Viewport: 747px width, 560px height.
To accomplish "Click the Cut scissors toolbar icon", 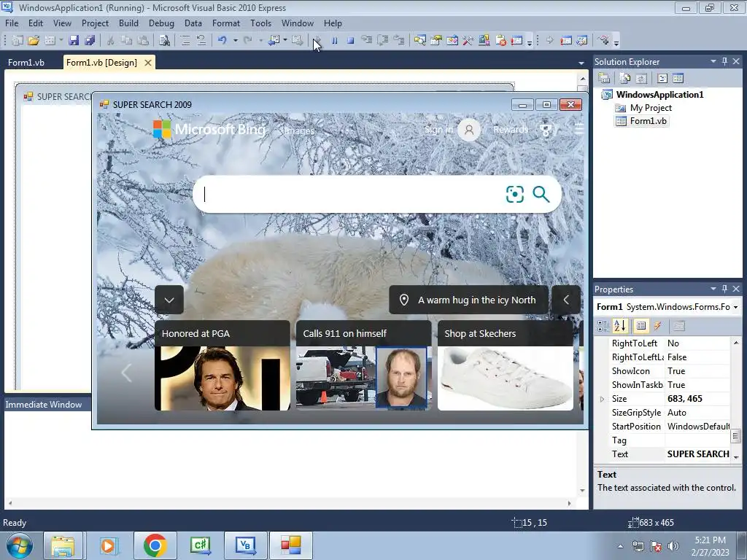I will [110, 41].
